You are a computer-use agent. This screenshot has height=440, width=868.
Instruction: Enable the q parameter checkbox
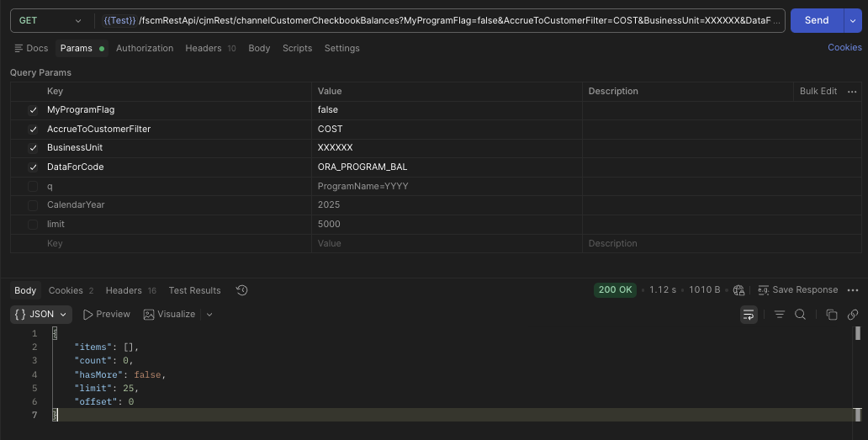coord(33,187)
